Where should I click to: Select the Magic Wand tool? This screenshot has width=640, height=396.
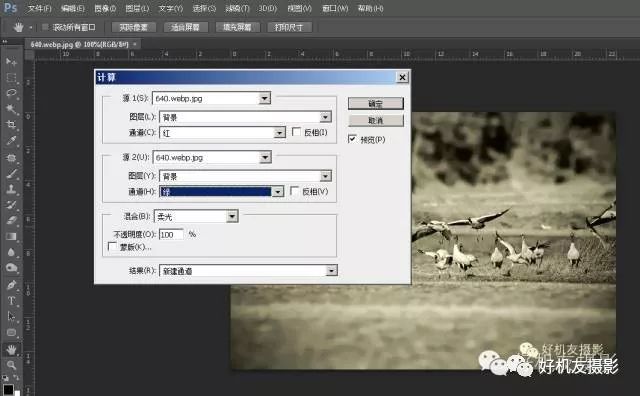coord(11,109)
